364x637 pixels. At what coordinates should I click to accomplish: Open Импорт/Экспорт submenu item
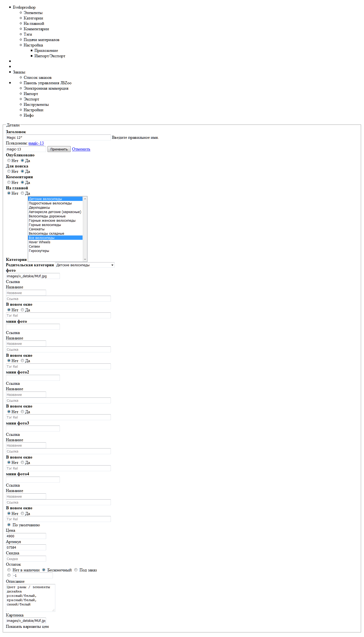50,56
